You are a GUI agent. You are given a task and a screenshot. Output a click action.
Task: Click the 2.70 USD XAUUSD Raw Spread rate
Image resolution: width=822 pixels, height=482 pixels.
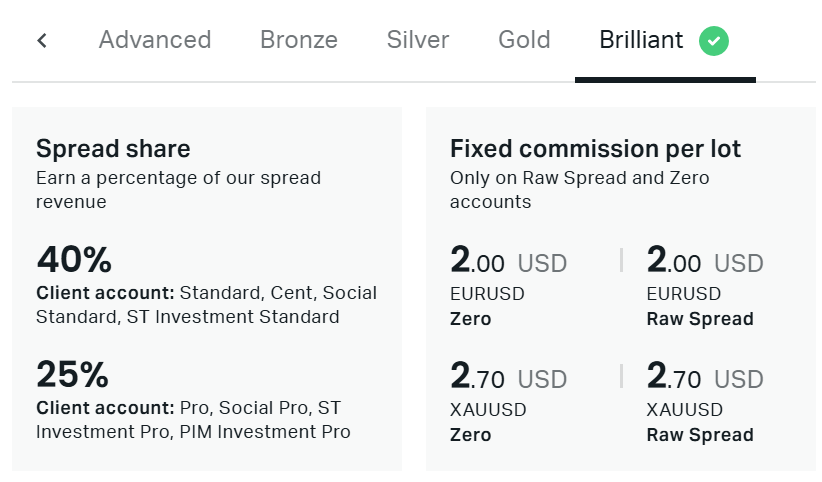point(705,377)
